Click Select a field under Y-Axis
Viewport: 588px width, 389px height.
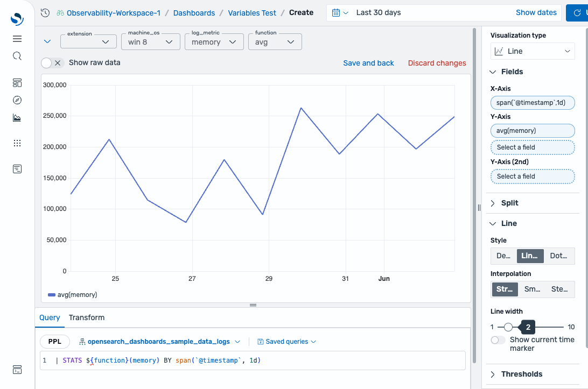(x=533, y=147)
